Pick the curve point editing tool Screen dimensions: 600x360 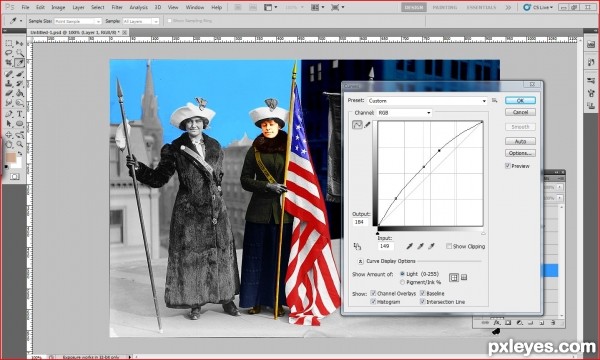[357, 125]
